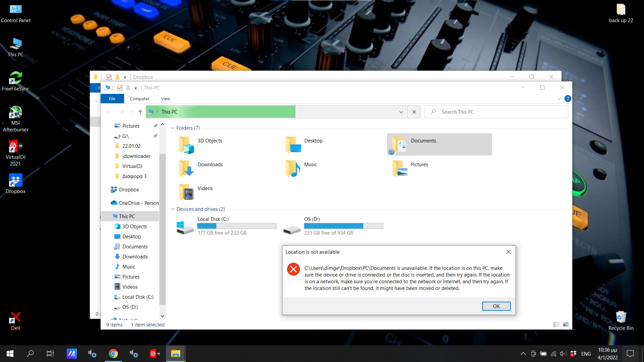644x362 pixels.
Task: Click the Properties quick access toolbar icon
Action: point(120,88)
